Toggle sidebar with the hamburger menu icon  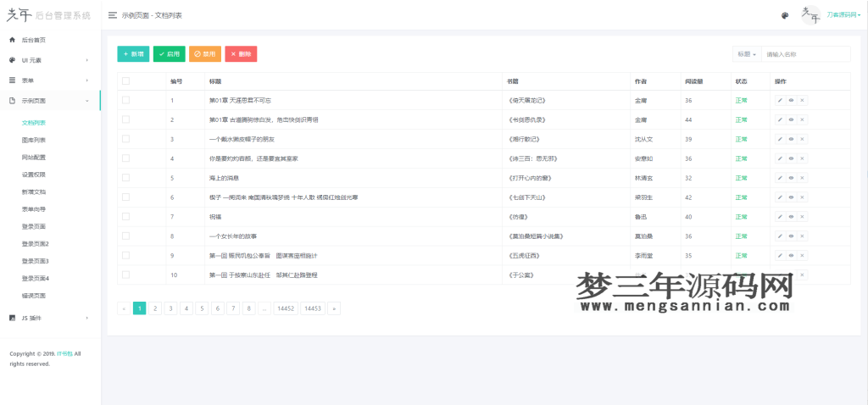(x=113, y=15)
